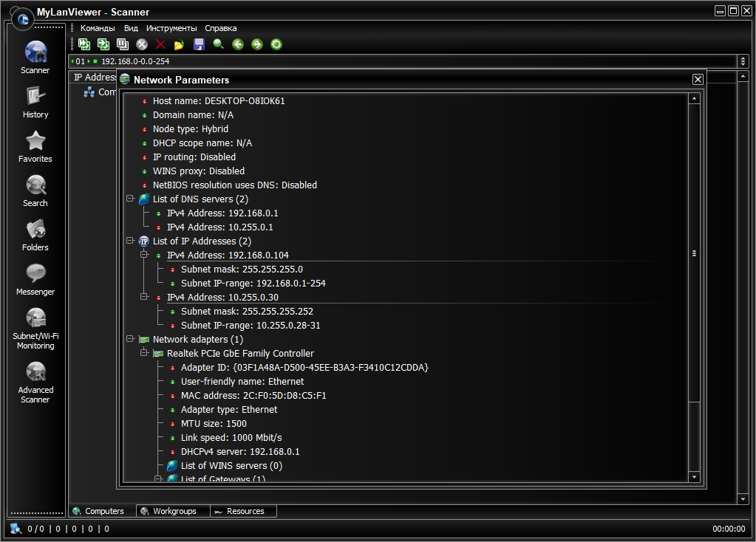Select the List of WINS servers (0) row
The image size is (756, 542).
(231, 466)
